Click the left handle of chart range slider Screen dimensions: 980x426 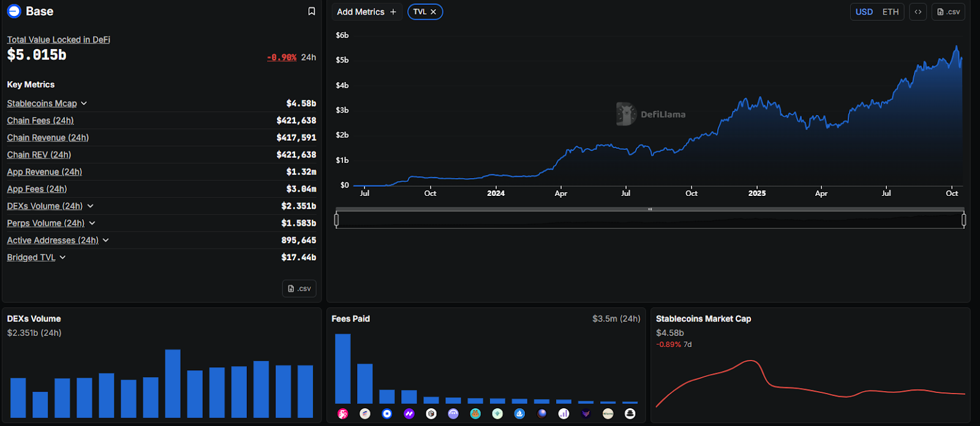(x=336, y=220)
